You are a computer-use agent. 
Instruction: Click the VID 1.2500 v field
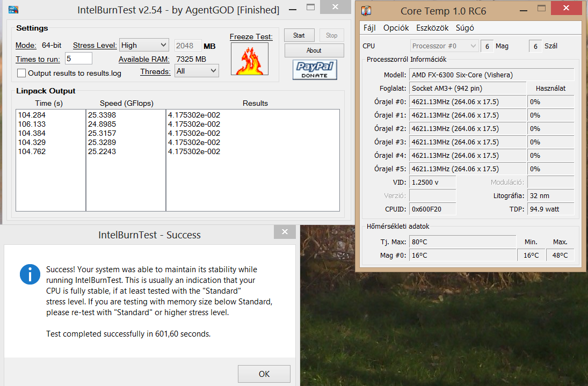[x=433, y=183]
